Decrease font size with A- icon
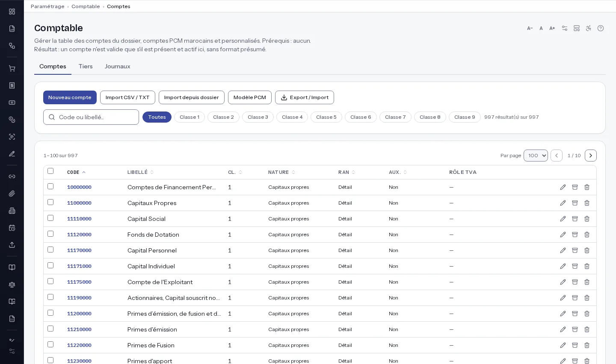 tap(530, 28)
